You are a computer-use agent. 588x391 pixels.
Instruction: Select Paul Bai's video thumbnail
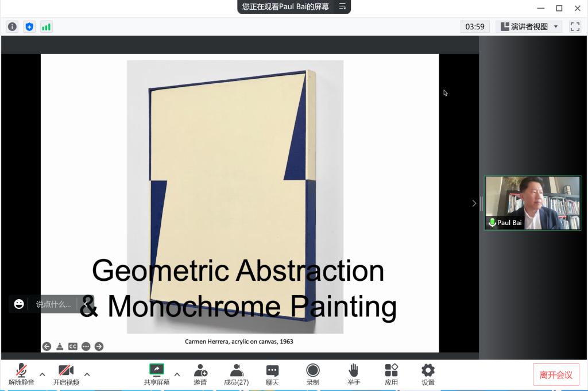(x=532, y=203)
